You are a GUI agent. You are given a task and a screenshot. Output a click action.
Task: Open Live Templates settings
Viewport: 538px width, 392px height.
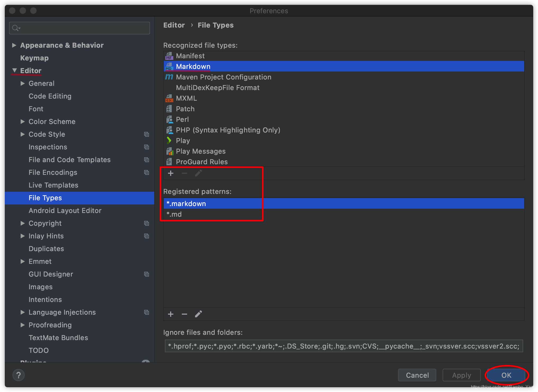[x=53, y=185]
